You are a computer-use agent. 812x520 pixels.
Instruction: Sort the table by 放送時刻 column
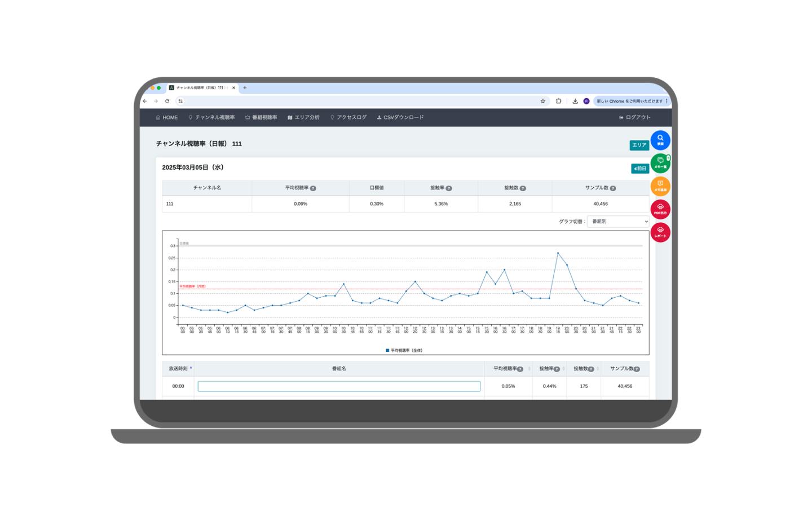[x=178, y=369]
